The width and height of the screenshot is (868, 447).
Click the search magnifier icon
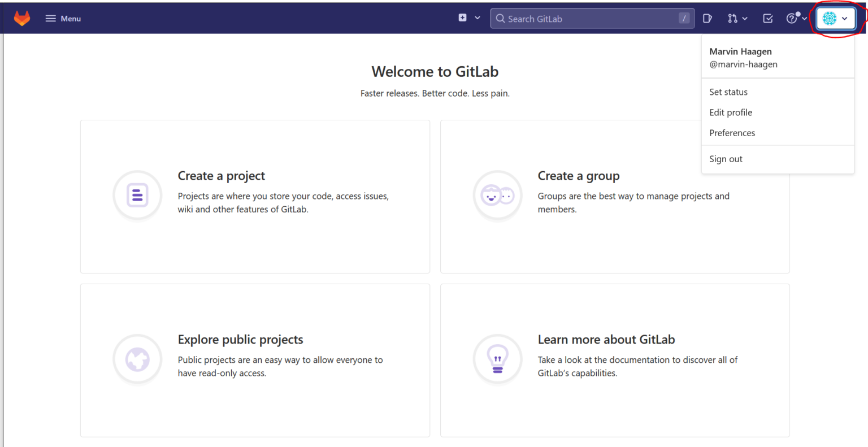coord(500,18)
